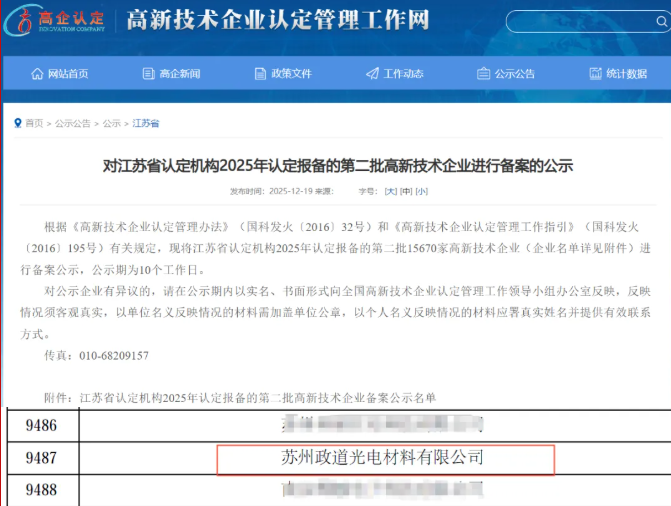Click the chart icon beside 统计数据
The width and height of the screenshot is (671, 506).
click(x=596, y=74)
